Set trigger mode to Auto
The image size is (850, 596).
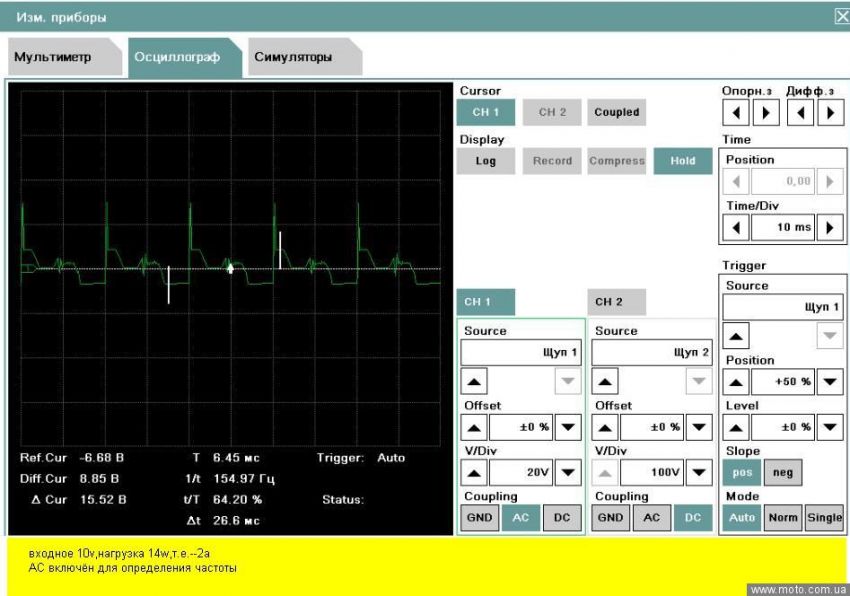click(742, 518)
